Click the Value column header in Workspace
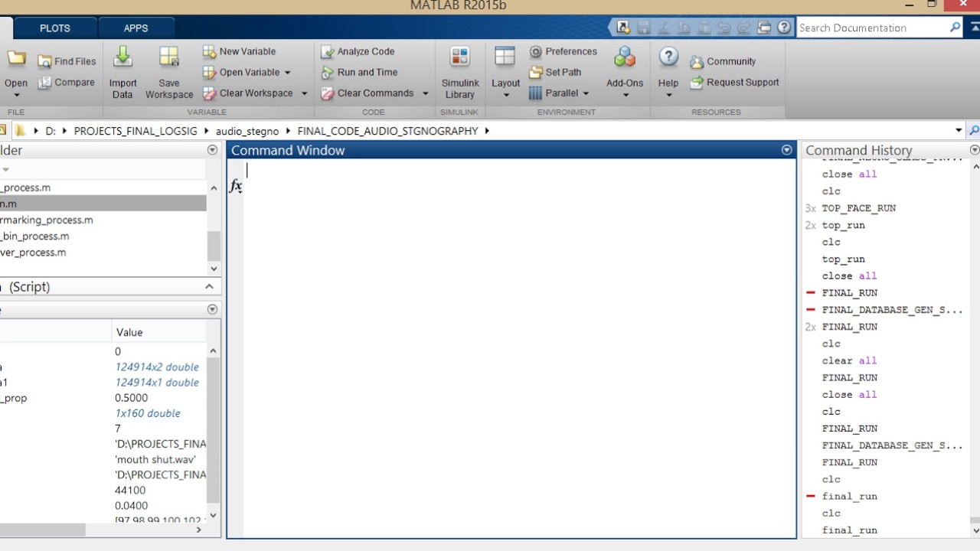 (129, 332)
